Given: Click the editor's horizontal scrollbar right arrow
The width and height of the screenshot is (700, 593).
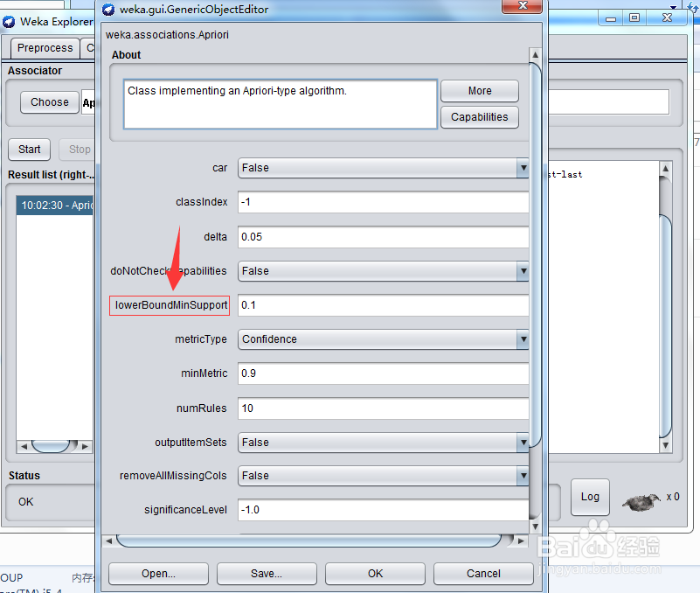Looking at the screenshot, I should coord(521,541).
